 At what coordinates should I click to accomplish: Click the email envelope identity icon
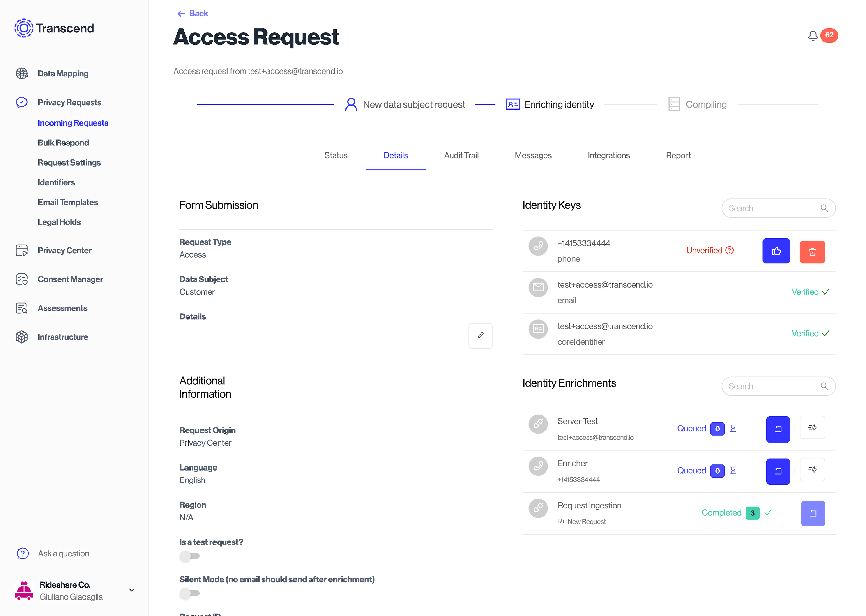[538, 288]
